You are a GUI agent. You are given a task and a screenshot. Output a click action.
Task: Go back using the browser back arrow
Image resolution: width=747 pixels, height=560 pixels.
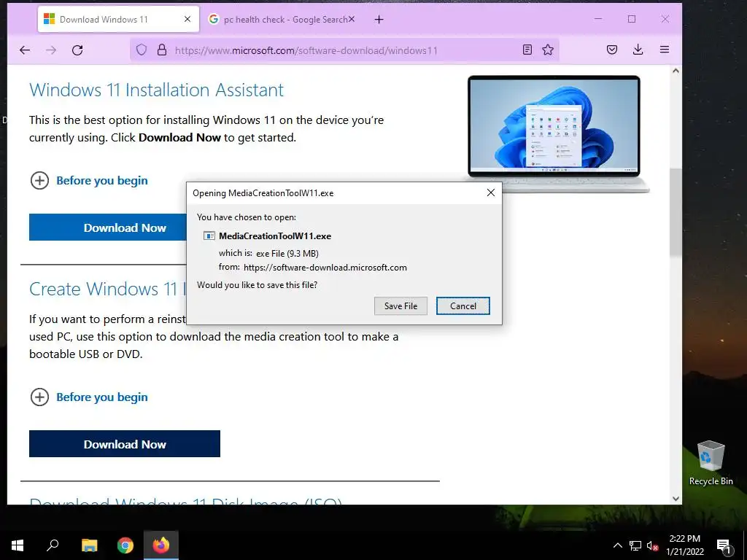pyautogui.click(x=25, y=50)
